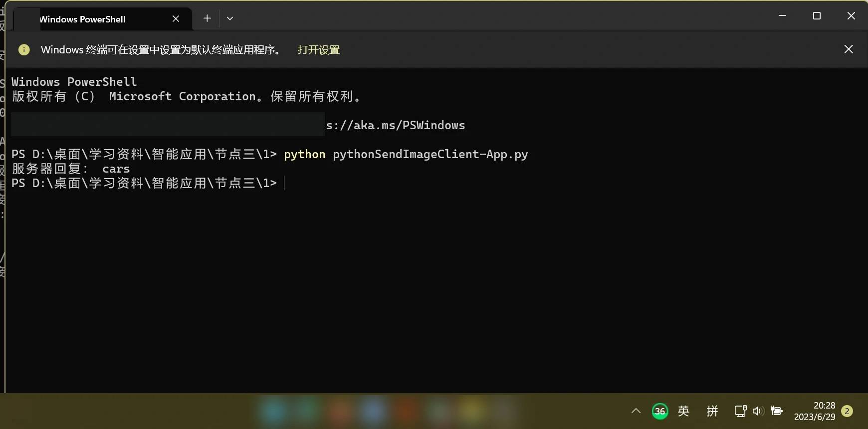Viewport: 868px width, 429px height.
Task: Maximize the PowerShell terminal window
Action: coord(817,16)
